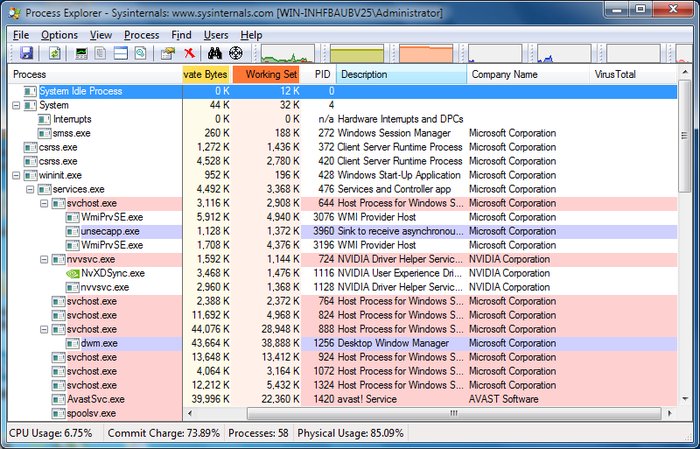The height and width of the screenshot is (449, 700).
Task: Toggle lower pane window icon
Action: click(121, 54)
